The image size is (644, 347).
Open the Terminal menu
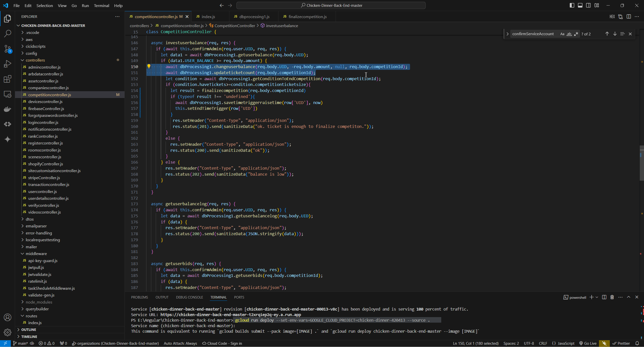(101, 5)
